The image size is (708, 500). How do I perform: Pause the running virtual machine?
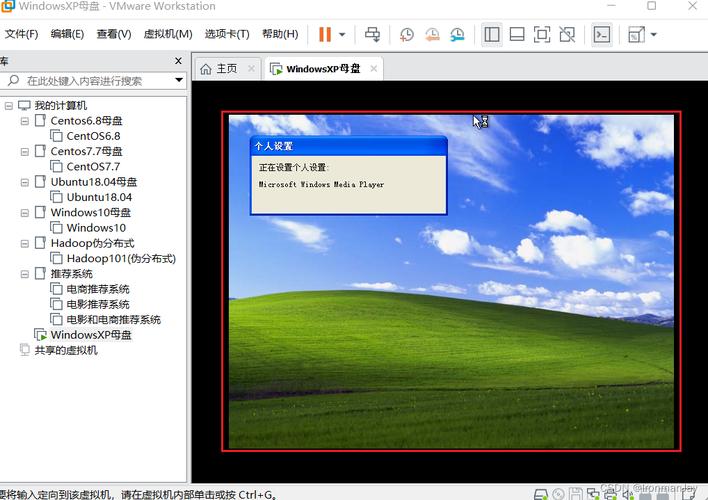(325, 34)
